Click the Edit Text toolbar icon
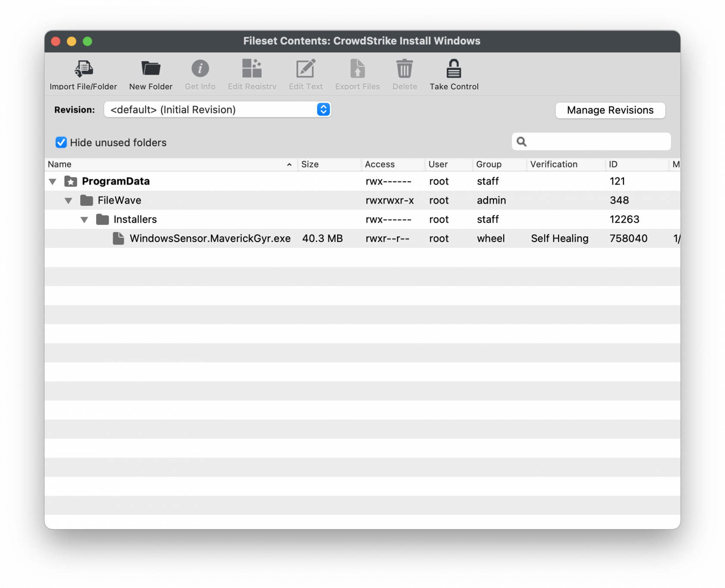725x588 pixels. (306, 69)
